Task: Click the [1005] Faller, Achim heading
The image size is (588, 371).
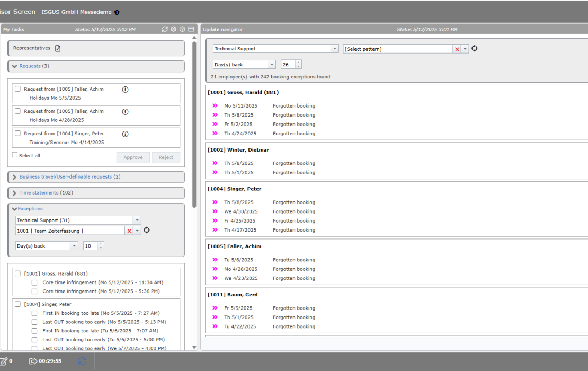Action: tap(234, 246)
